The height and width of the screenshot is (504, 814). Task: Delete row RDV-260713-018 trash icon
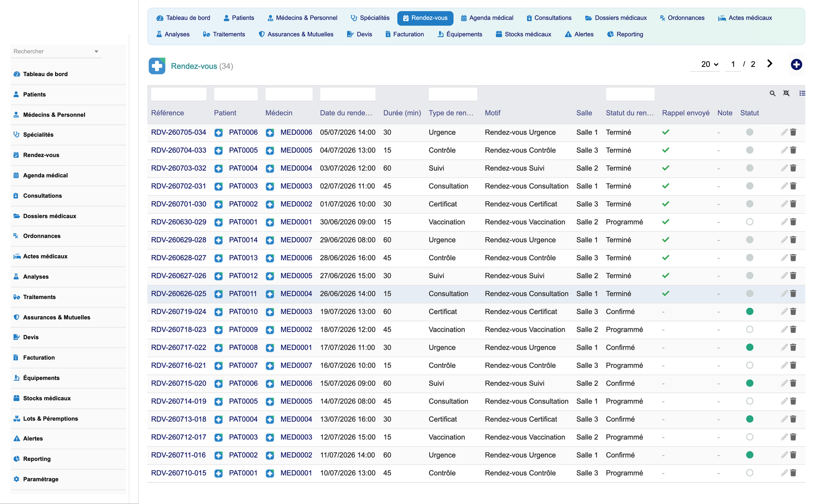pyautogui.click(x=793, y=419)
